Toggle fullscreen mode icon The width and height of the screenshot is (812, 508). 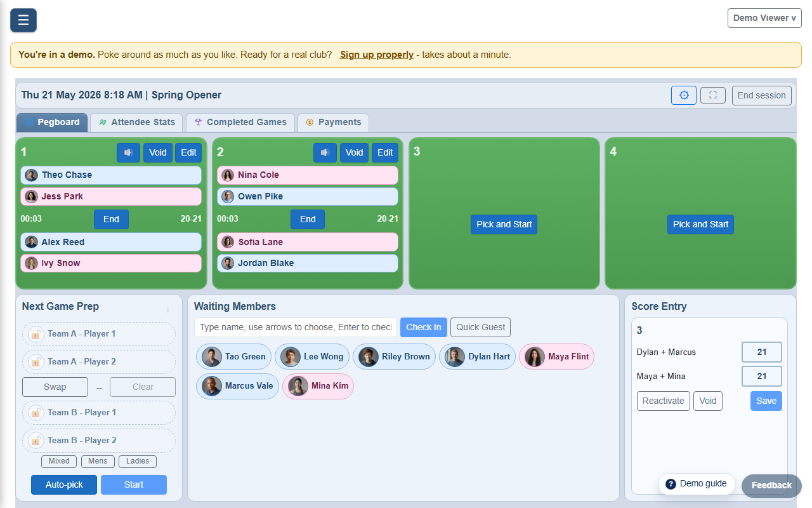click(x=713, y=95)
